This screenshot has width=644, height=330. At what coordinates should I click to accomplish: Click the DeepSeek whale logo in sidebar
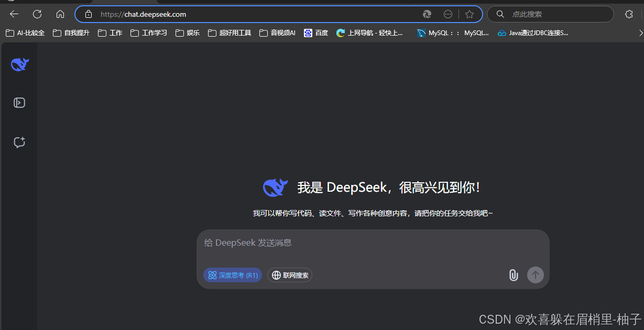click(x=20, y=64)
